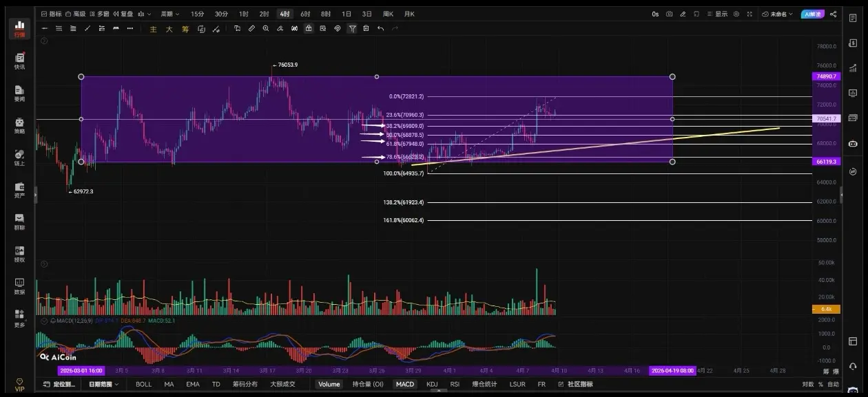Screen dimensions: 868x397
Task: Toggle the 对数 log scale option
Action: coord(807,384)
